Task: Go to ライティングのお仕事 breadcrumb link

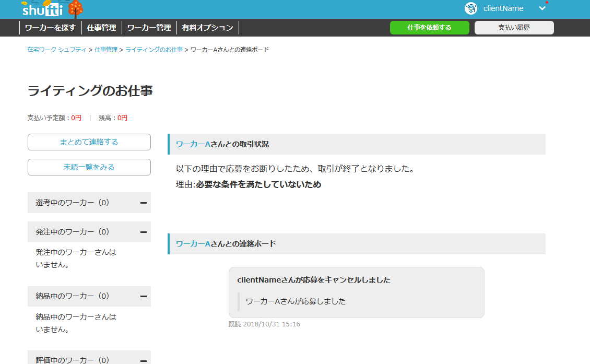Action: click(x=154, y=50)
